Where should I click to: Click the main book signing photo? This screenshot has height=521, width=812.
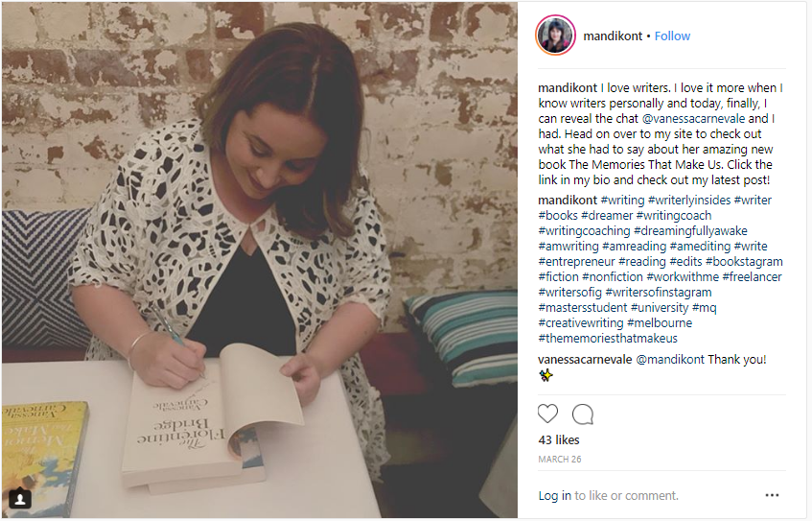(x=260, y=260)
